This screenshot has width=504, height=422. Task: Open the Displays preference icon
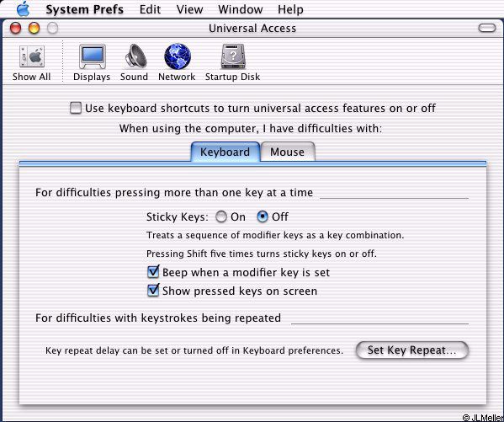93,56
